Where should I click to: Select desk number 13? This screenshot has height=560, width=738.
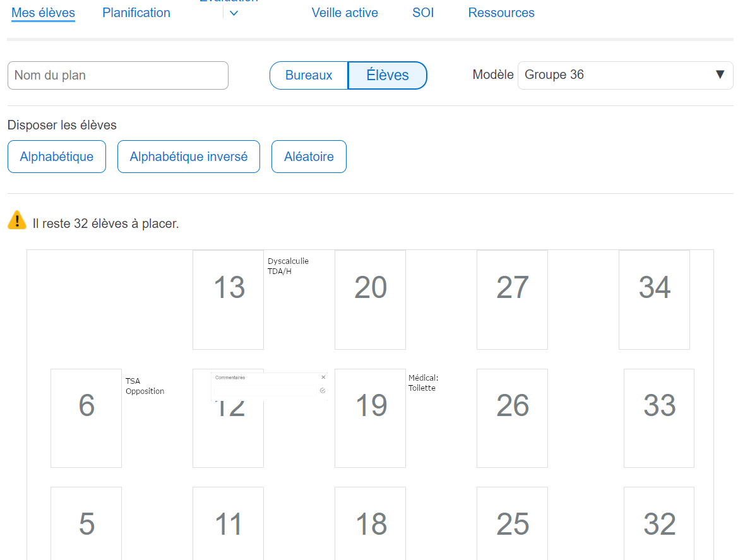point(228,299)
